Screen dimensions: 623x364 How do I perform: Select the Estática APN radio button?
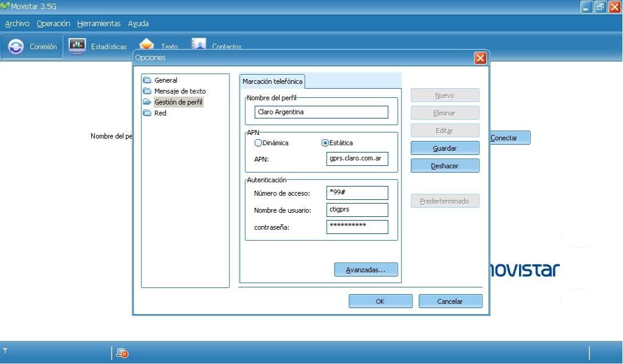pyautogui.click(x=325, y=143)
